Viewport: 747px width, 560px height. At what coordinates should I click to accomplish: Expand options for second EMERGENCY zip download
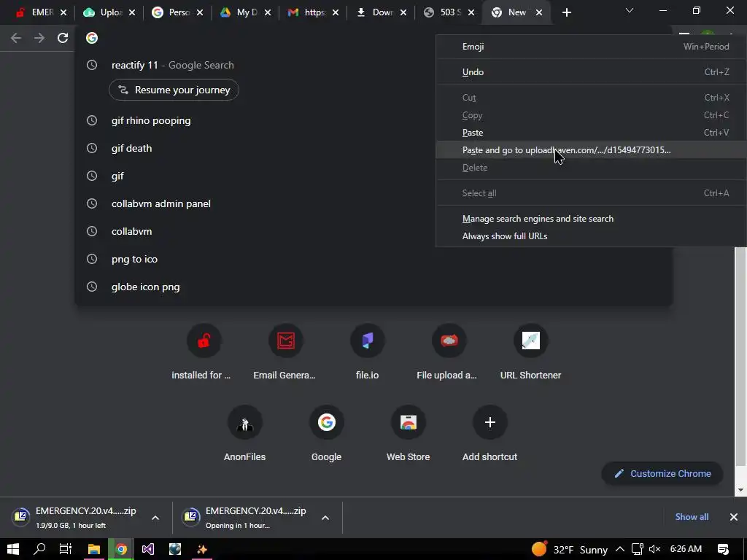(x=325, y=518)
